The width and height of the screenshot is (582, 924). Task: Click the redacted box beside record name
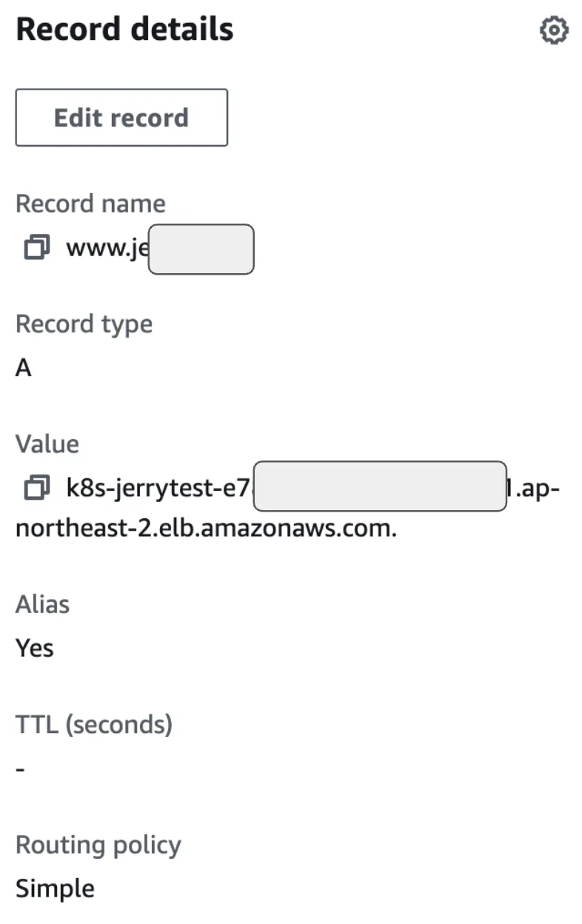click(x=201, y=250)
